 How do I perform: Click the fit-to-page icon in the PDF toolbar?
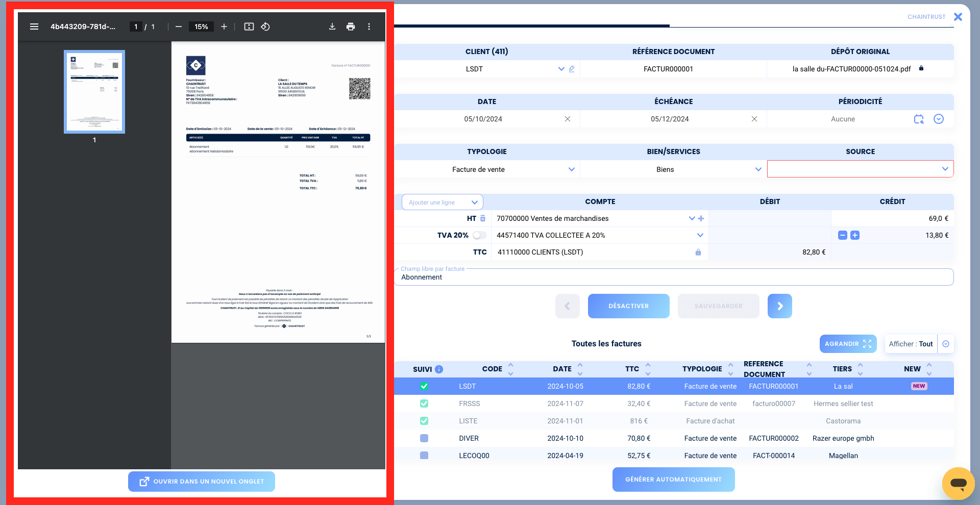pos(249,27)
